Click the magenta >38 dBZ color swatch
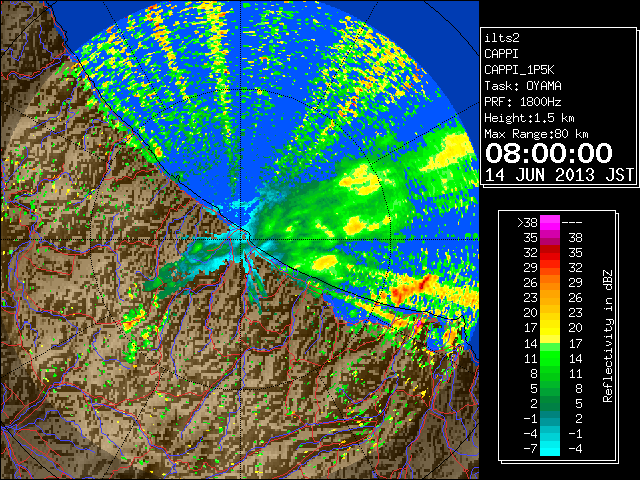 pos(550,222)
